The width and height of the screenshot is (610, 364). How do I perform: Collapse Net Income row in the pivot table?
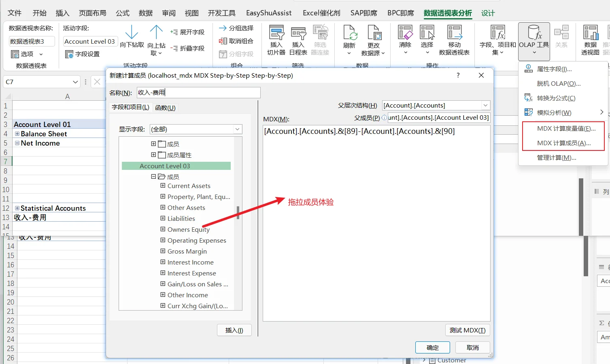pyautogui.click(x=17, y=143)
